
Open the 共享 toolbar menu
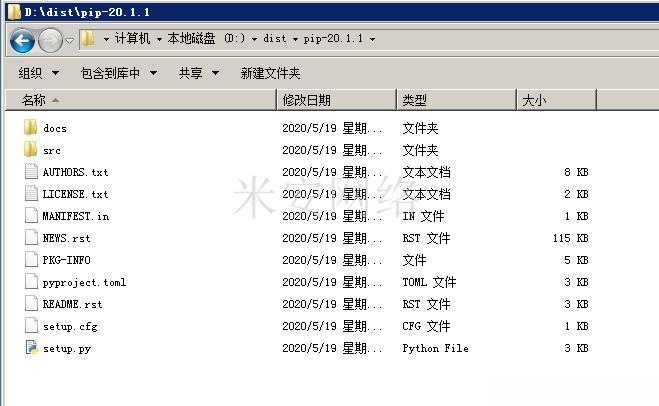coord(199,73)
